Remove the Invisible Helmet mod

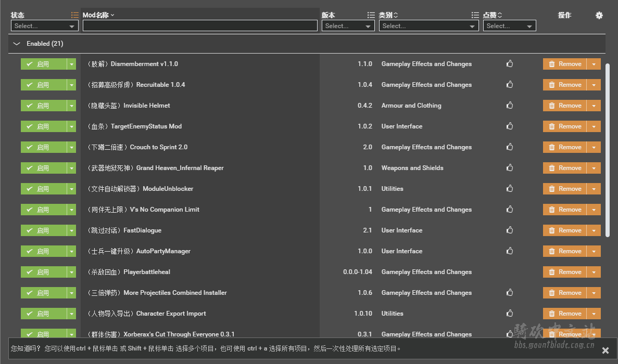tap(564, 106)
